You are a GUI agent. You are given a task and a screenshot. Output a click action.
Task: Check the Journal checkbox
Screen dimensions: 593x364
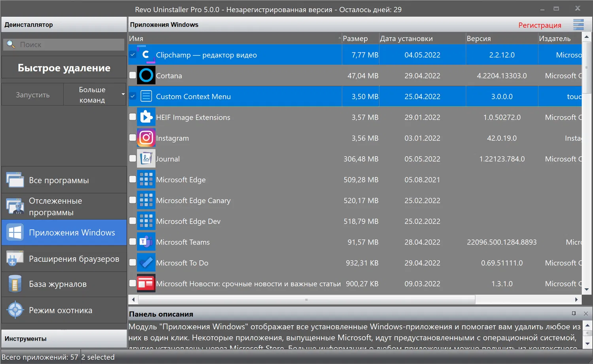tap(133, 159)
